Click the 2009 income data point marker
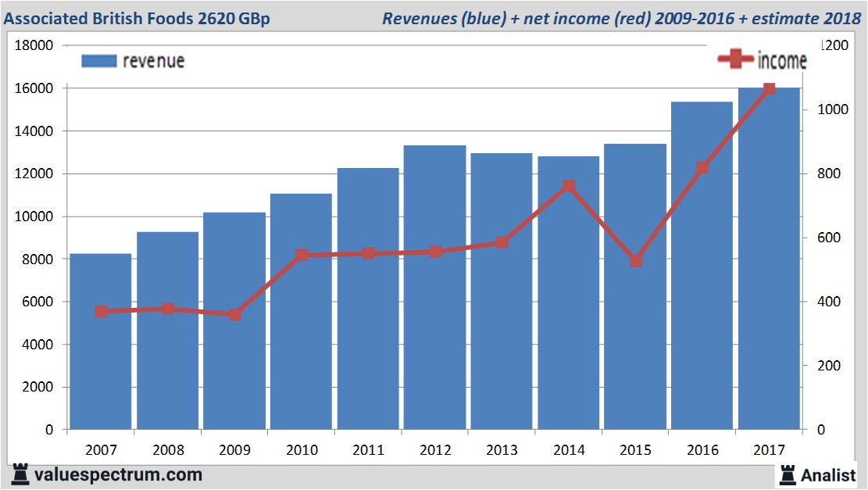This screenshot has width=868, height=490. pos(234,314)
